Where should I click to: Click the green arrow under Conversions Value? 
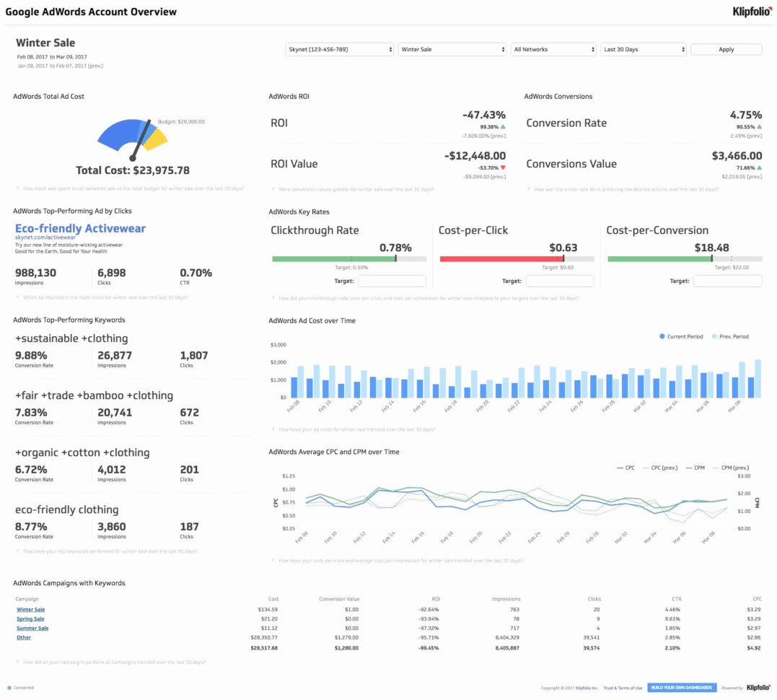759,167
